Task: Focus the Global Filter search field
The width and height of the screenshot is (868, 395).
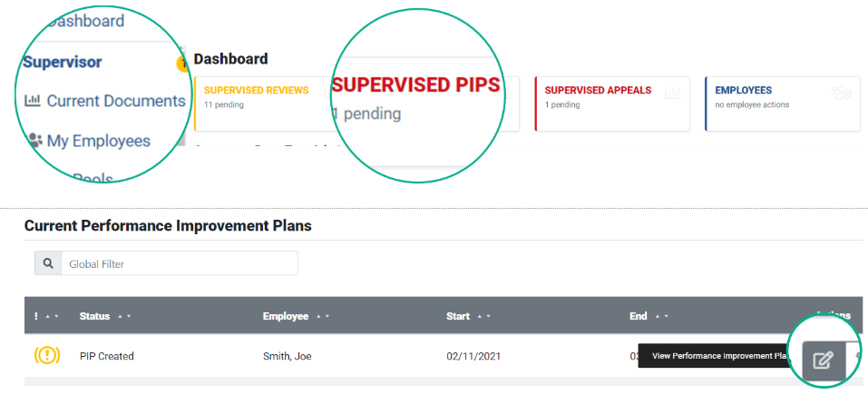Action: tap(180, 263)
